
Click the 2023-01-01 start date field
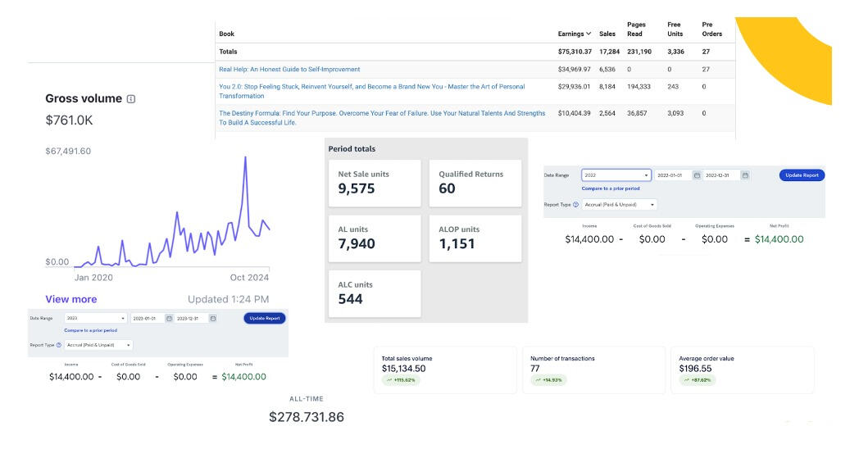point(146,318)
